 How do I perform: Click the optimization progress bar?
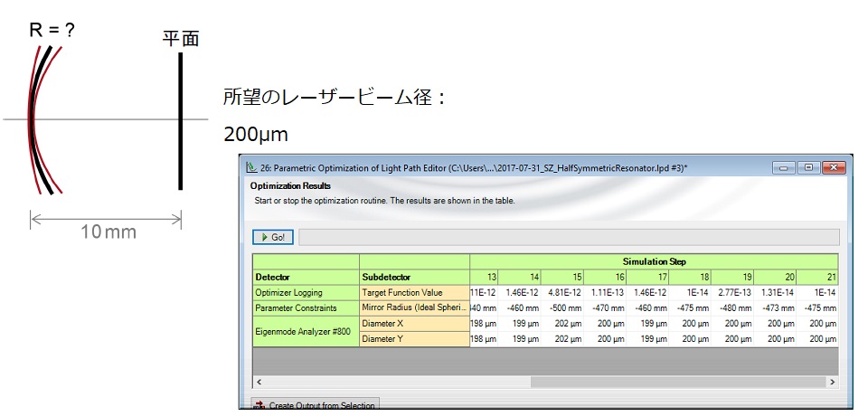569,237
